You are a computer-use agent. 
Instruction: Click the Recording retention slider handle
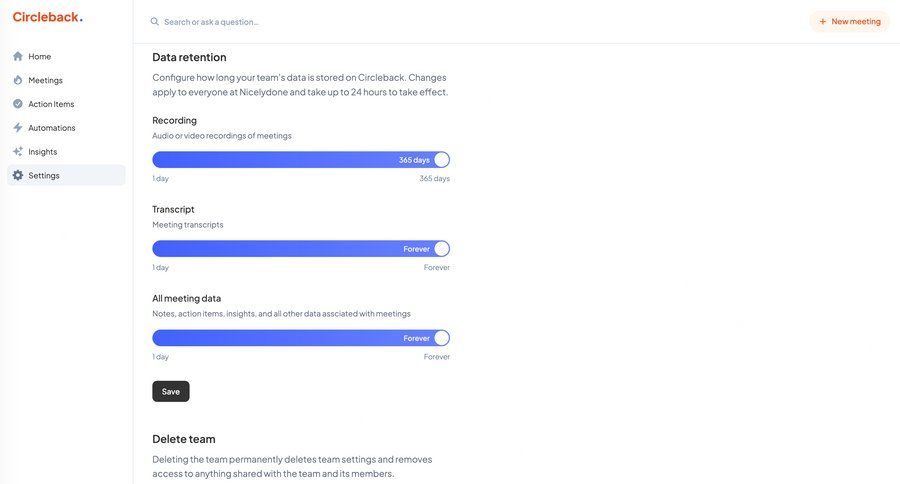pyautogui.click(x=442, y=160)
